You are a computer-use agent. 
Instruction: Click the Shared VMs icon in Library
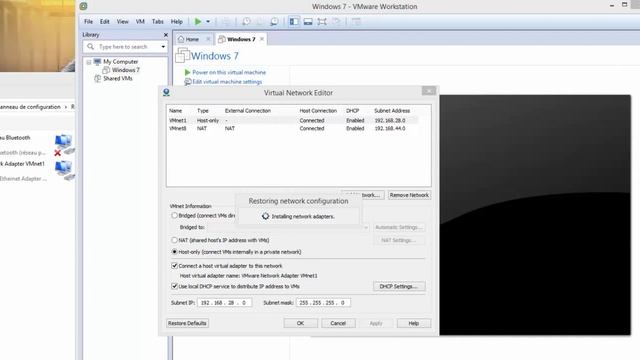[x=98, y=78]
